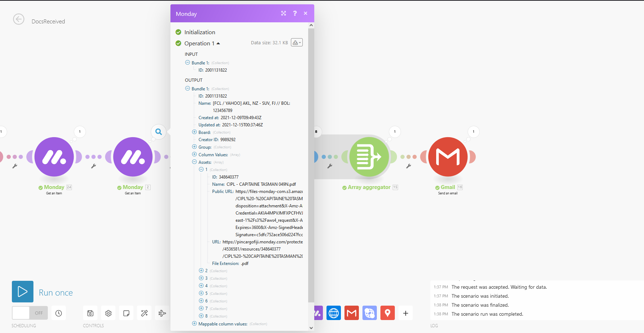This screenshot has height=333, width=644.
Task: Open operation bubble on Gmail module
Action: [x=474, y=132]
